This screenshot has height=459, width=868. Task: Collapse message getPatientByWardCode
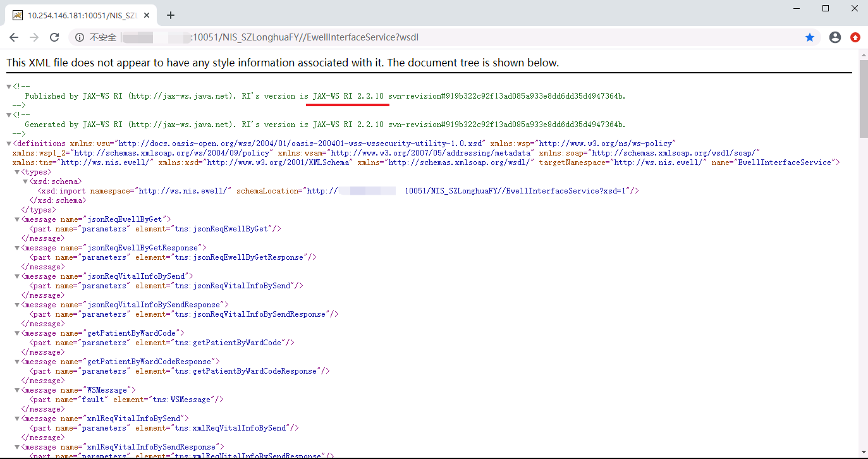coord(18,333)
